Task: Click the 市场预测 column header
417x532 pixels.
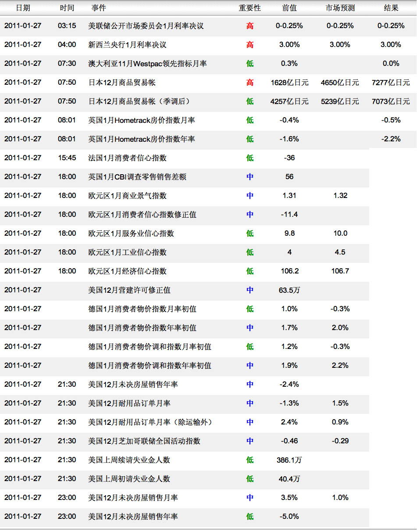Action: 340,8
